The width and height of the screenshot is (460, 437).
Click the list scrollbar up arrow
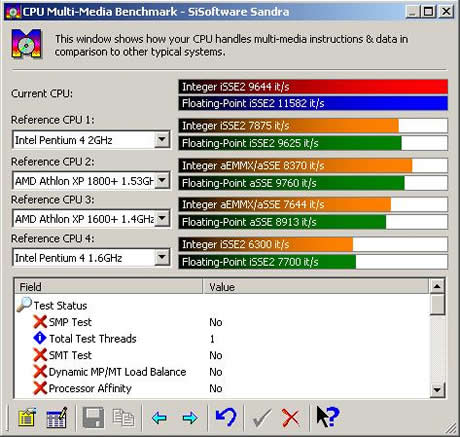[437, 286]
